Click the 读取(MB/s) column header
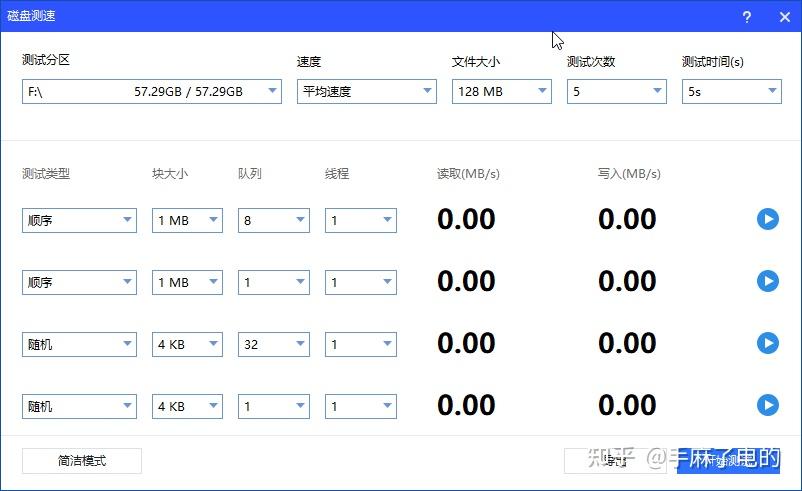This screenshot has height=491, width=802. click(x=468, y=174)
